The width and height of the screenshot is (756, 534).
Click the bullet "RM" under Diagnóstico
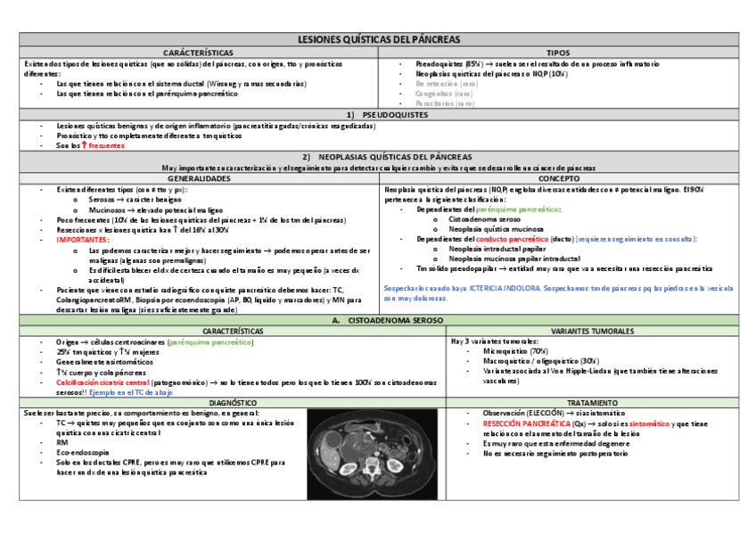62,442
